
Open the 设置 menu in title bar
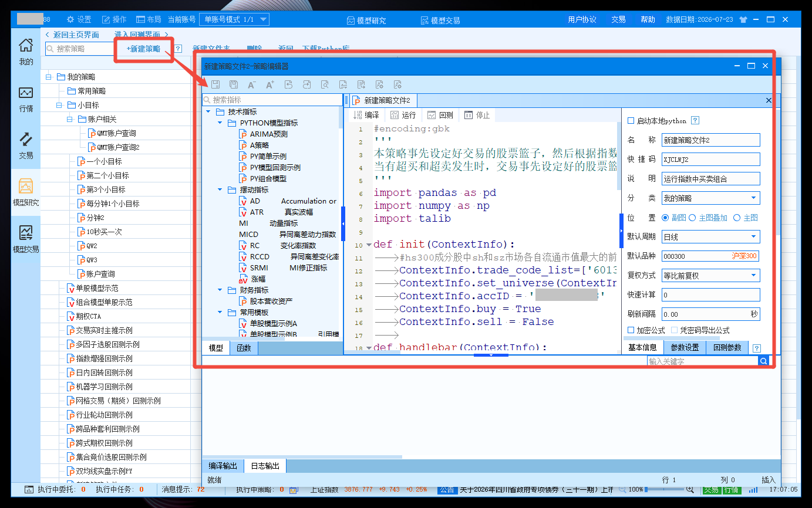79,19
